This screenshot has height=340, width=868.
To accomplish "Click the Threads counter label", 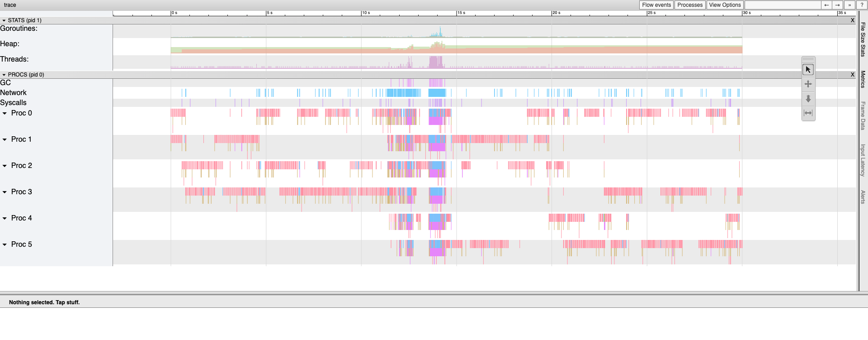I will click(x=14, y=59).
